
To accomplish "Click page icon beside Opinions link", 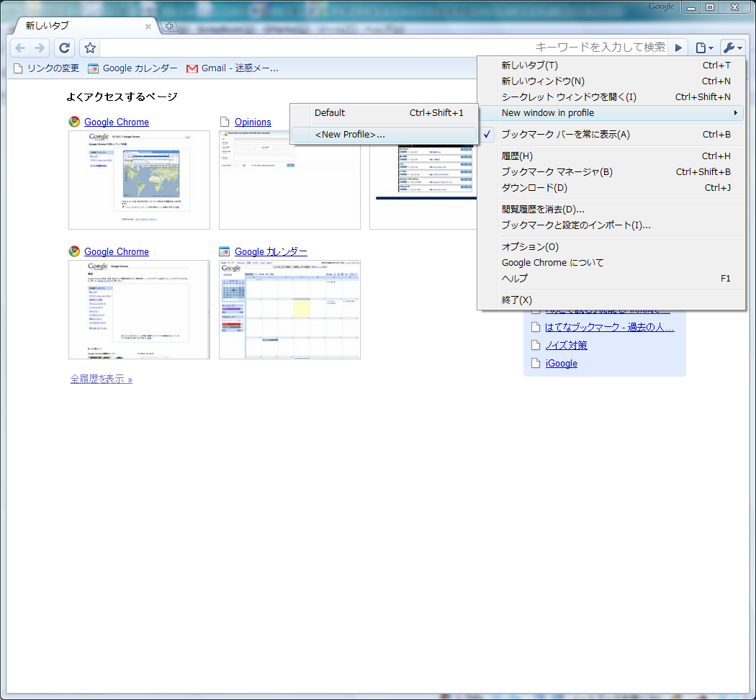I will (224, 122).
